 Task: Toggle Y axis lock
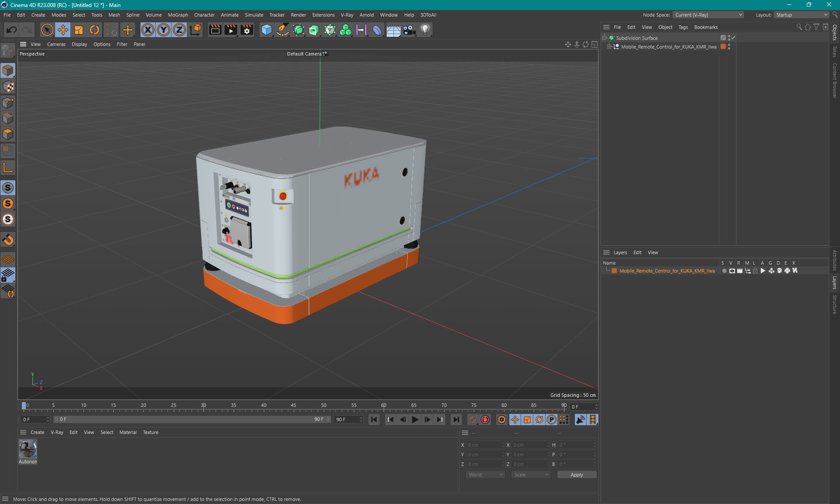click(164, 30)
